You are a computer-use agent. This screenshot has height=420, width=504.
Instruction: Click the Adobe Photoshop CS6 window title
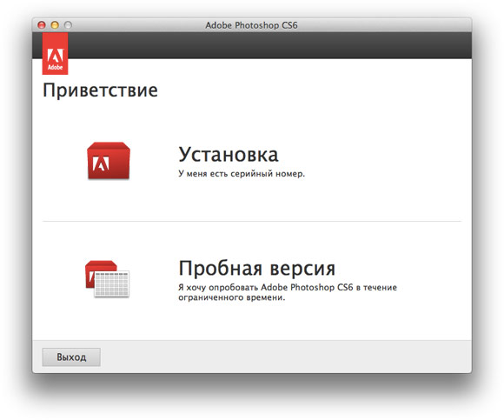point(251,25)
